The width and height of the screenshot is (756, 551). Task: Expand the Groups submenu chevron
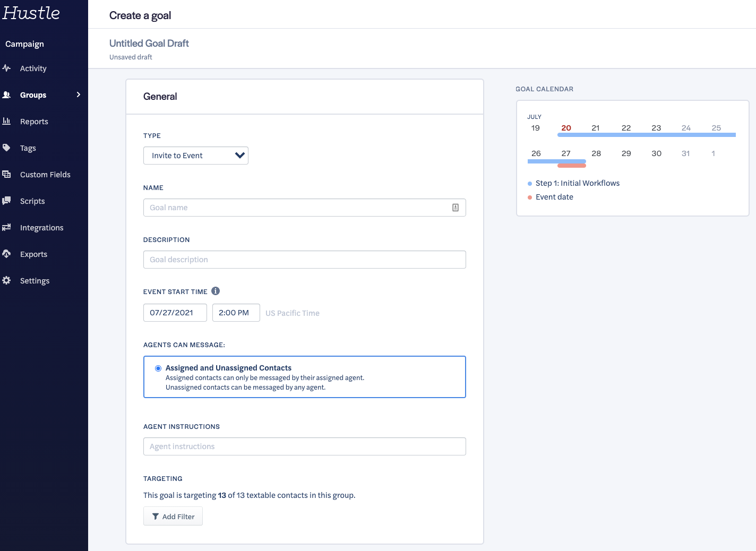point(79,94)
